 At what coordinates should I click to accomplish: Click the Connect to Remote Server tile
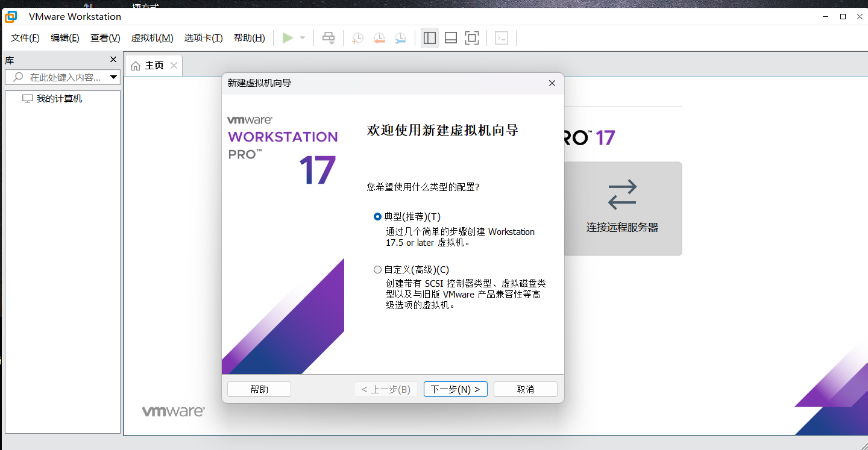623,208
